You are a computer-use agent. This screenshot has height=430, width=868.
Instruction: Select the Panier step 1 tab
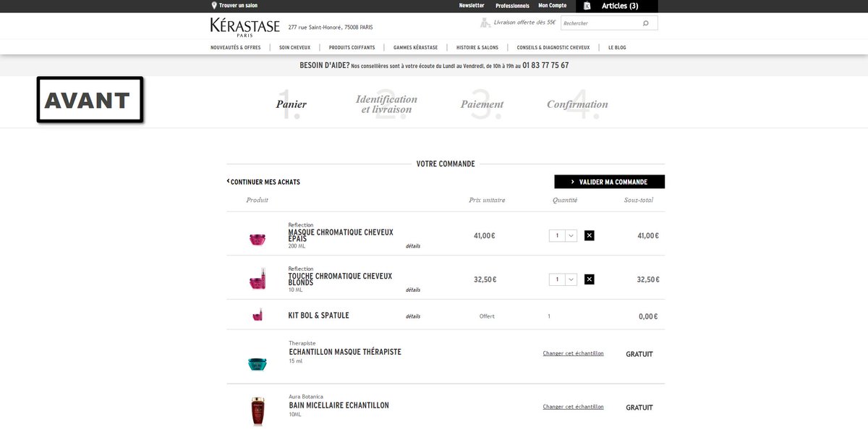(x=291, y=104)
